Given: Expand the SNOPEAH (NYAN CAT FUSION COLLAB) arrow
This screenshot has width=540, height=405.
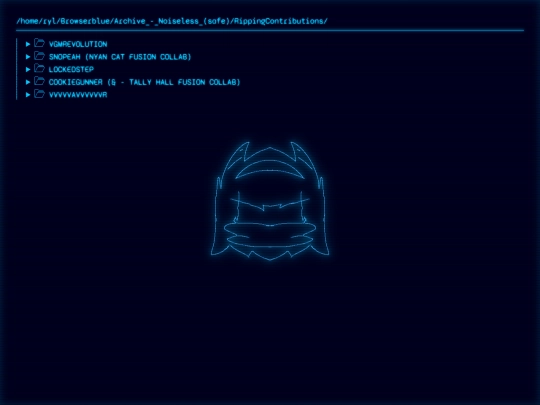Looking at the screenshot, I should pos(28,57).
